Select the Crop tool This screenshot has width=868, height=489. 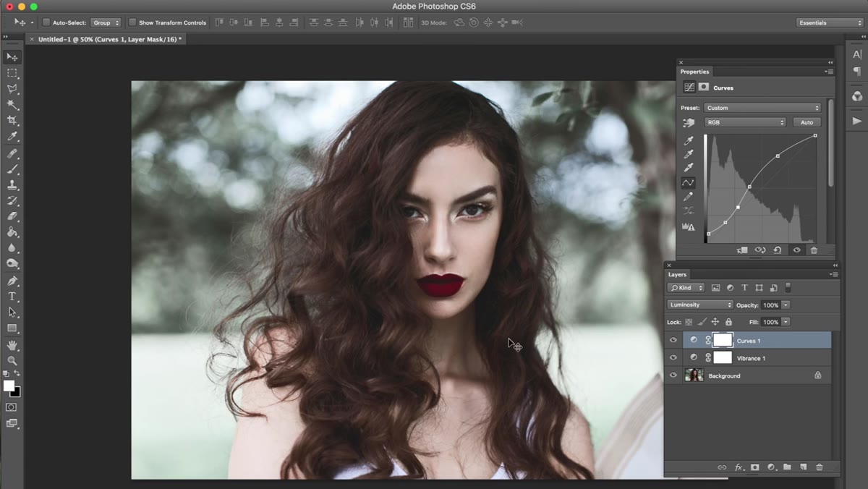pos(12,121)
